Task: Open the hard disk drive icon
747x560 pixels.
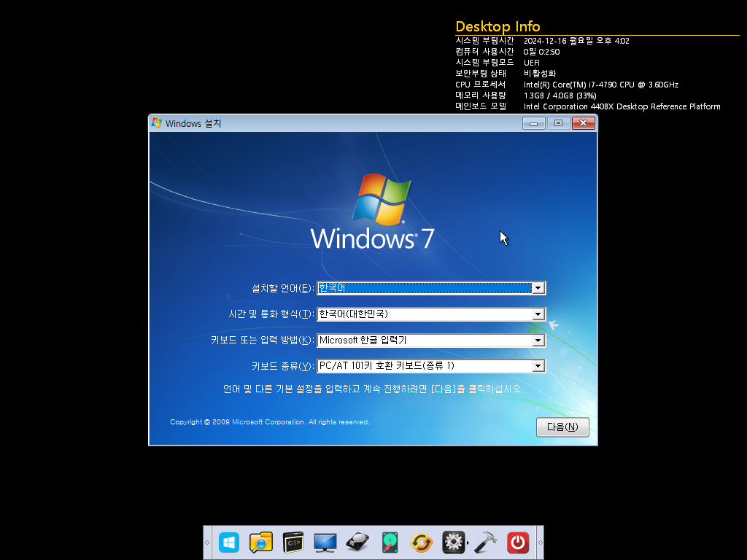Action: coord(357,542)
